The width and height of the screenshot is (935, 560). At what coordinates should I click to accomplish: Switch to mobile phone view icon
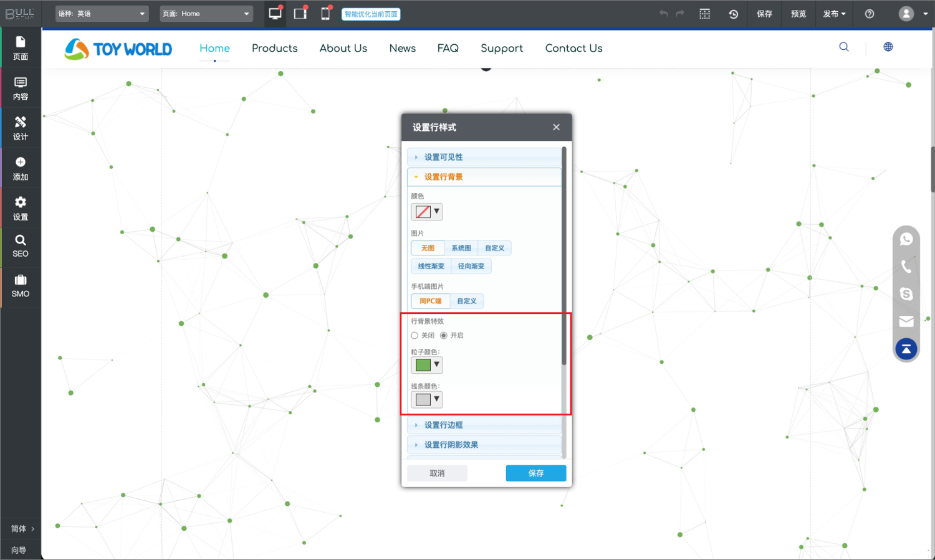325,14
